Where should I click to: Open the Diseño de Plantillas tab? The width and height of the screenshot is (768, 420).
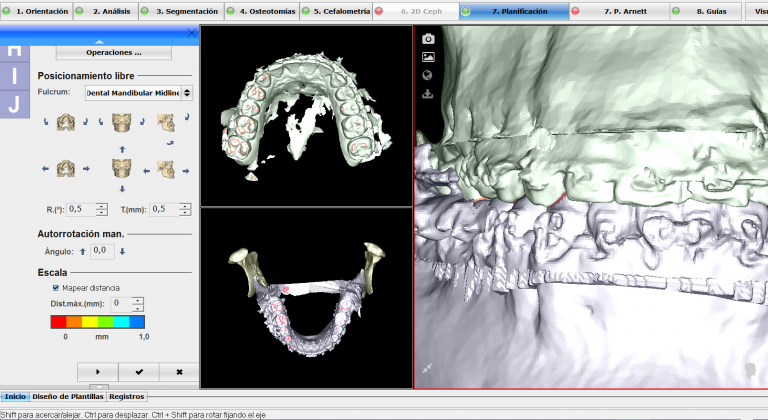coord(68,396)
